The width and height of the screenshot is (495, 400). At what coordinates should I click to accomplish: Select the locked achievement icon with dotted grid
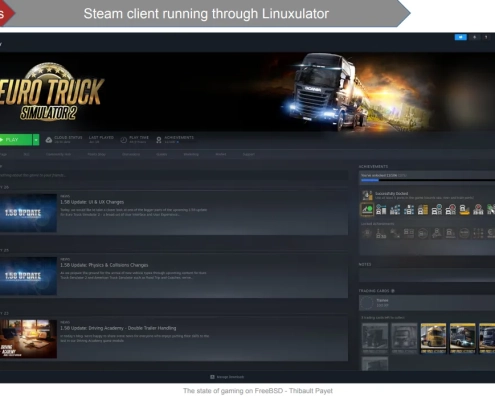[478, 233]
